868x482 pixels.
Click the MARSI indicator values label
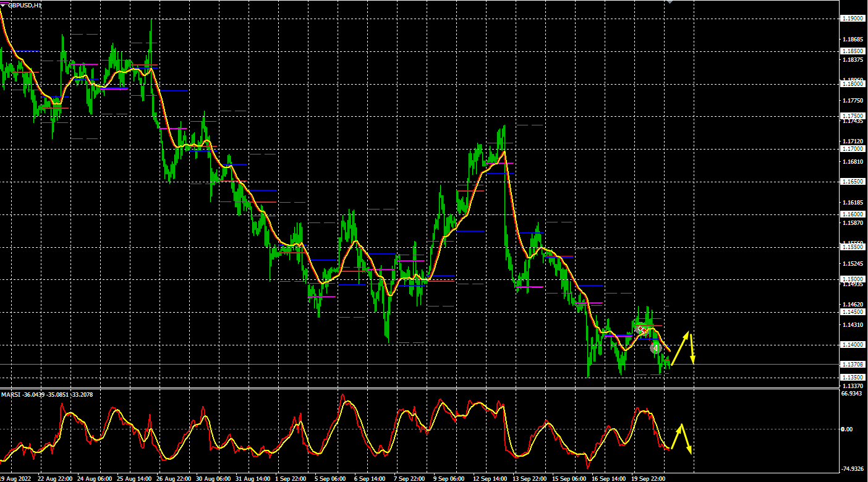pos(47,394)
